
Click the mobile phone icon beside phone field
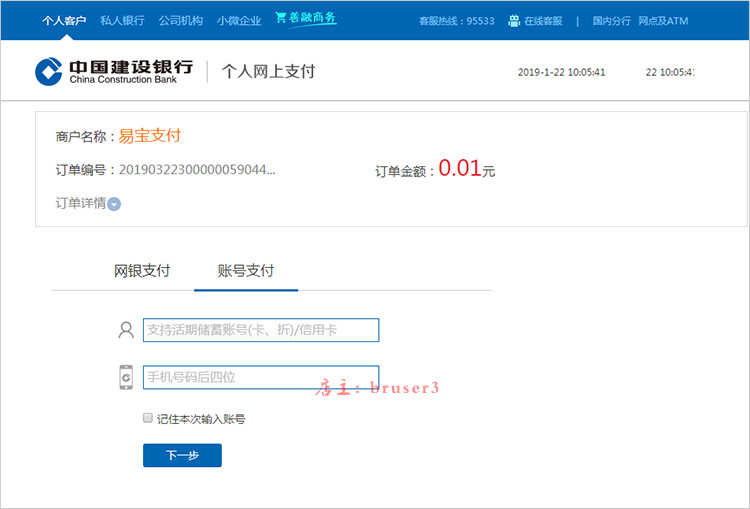point(126,377)
